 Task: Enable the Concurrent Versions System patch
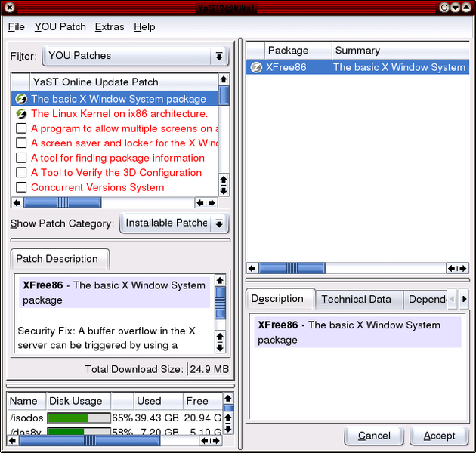[21, 187]
